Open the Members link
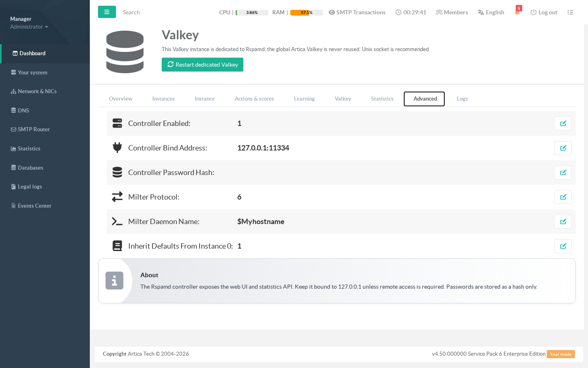Screen dimensions: 588x368 pos(452,12)
